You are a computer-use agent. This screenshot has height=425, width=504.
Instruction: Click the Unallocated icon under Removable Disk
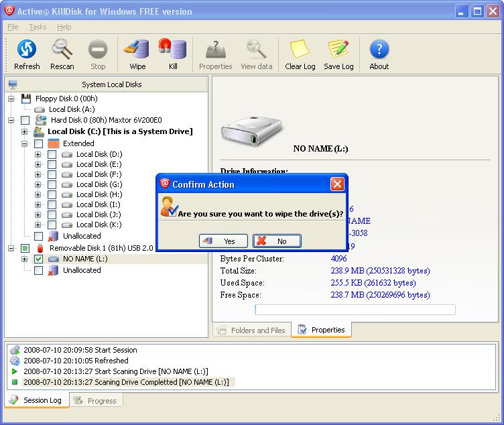pyautogui.click(x=53, y=270)
